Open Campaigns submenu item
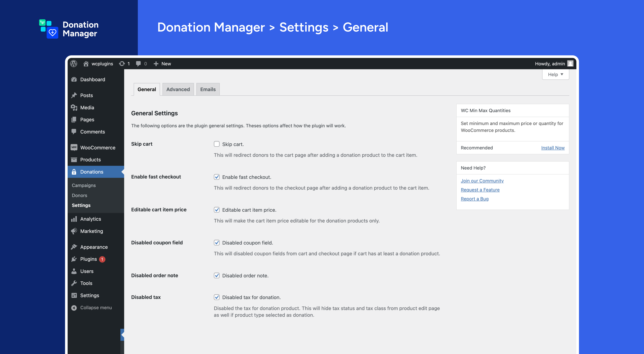This screenshot has height=354, width=644. pyautogui.click(x=84, y=185)
